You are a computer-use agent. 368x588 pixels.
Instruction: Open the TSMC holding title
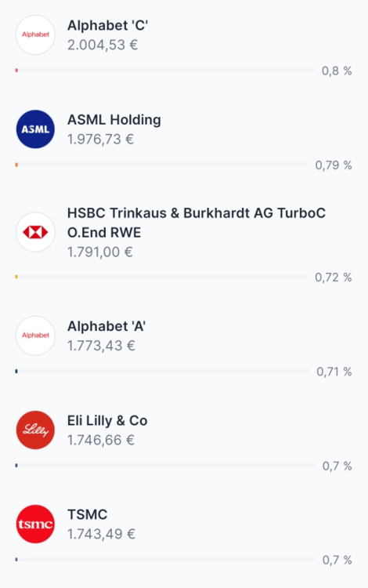tap(87, 514)
